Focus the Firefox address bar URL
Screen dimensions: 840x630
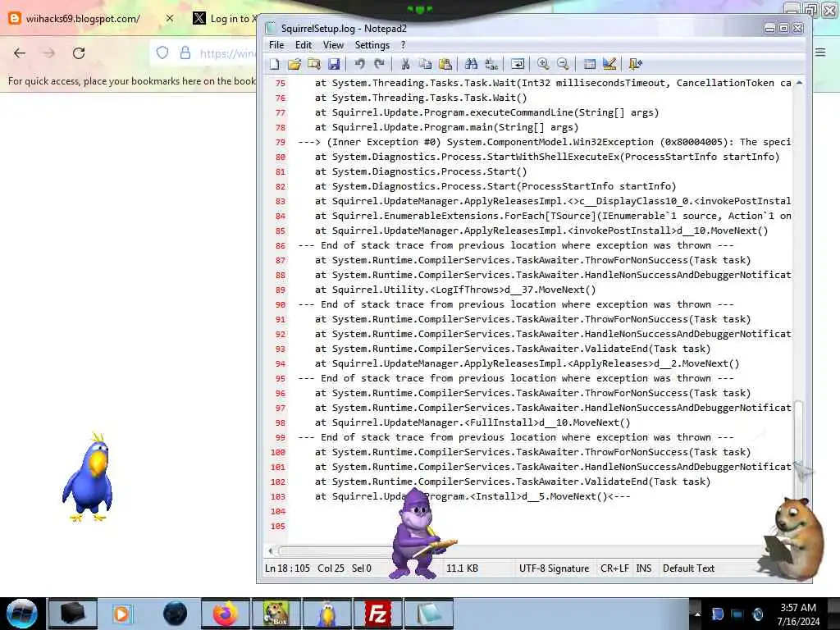pos(227,53)
